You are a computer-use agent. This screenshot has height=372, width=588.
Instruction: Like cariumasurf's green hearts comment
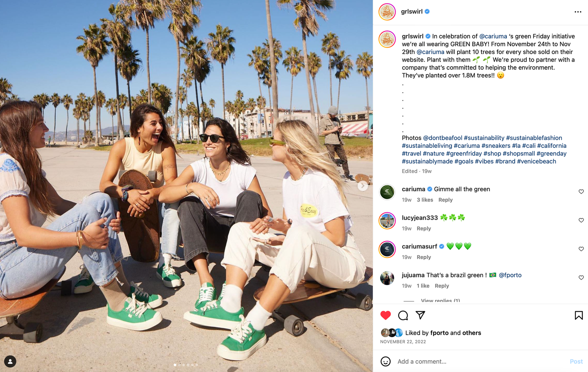581,249
